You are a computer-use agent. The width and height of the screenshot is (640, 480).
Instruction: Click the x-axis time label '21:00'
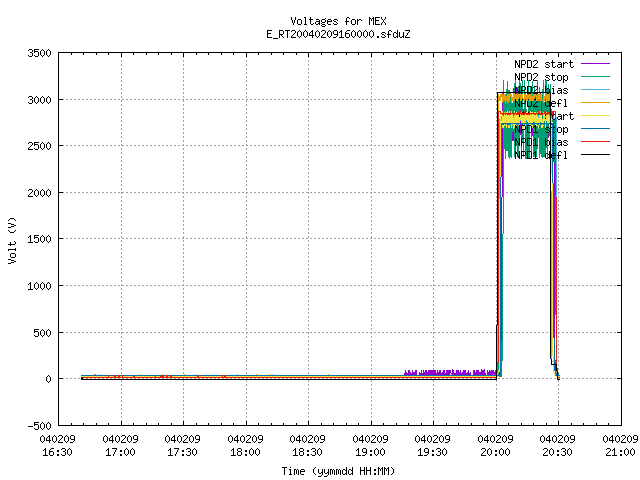[x=620, y=452]
